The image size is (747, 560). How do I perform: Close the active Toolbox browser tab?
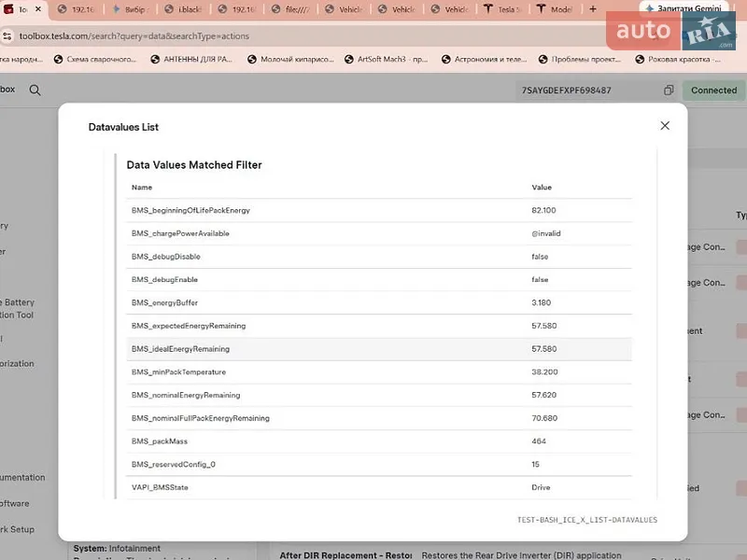click(x=38, y=9)
